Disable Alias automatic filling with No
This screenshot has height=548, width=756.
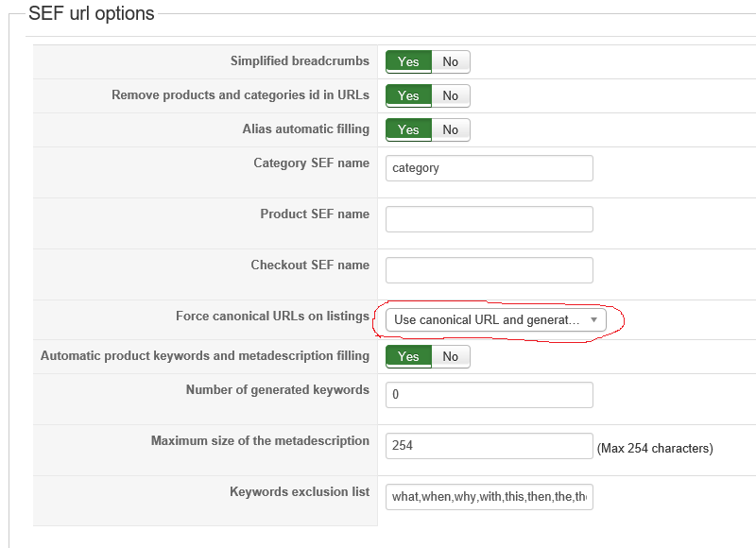coord(451,129)
